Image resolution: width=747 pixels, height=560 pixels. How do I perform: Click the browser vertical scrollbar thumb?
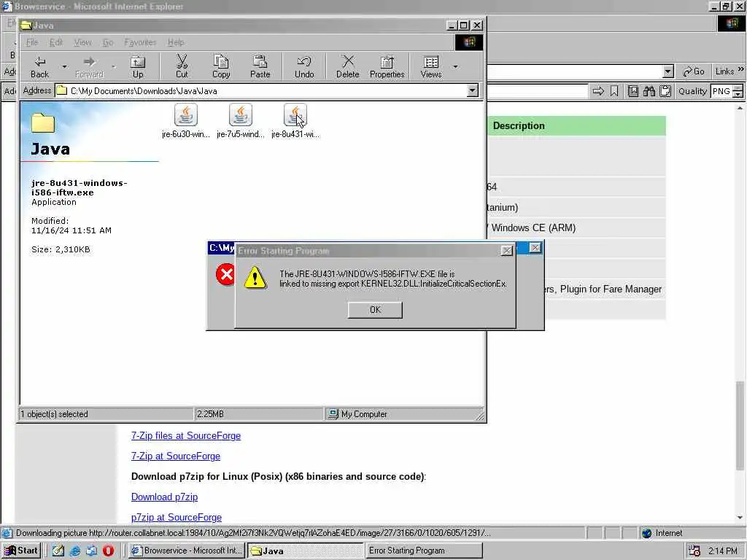click(740, 425)
